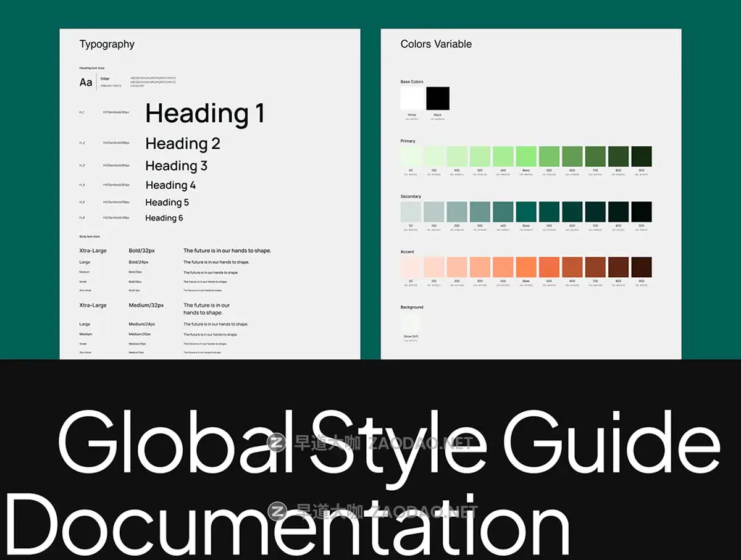
Task: Click the large 'Aa' font sample glyph
Action: point(86,83)
